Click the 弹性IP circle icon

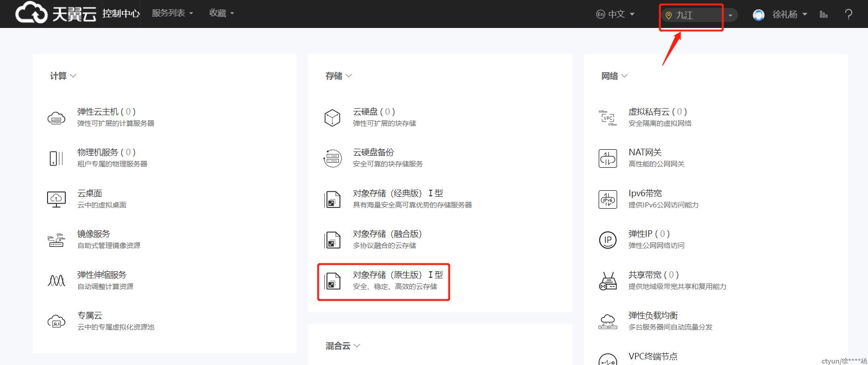tap(608, 240)
